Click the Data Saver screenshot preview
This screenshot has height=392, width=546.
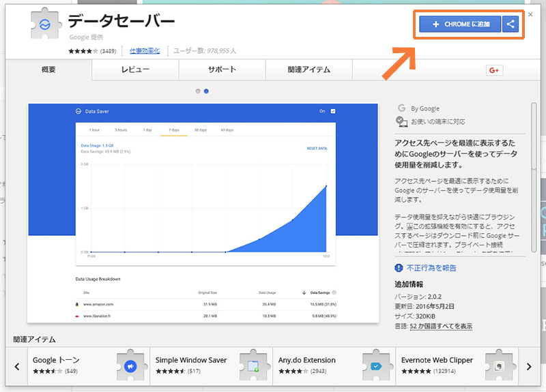pyautogui.click(x=203, y=213)
